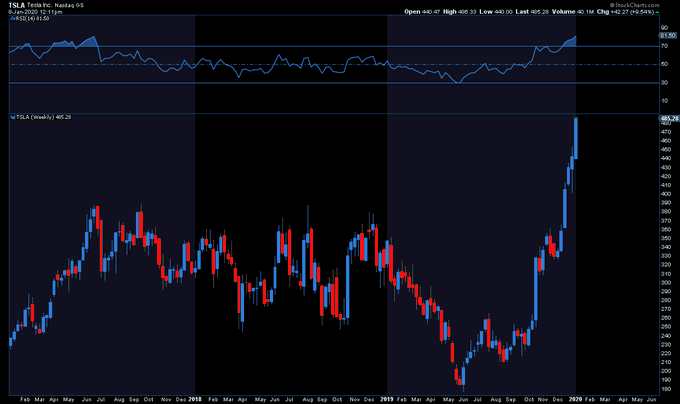Click the RSI(14) indicator legend label
The width and height of the screenshot is (680, 404).
[32, 19]
